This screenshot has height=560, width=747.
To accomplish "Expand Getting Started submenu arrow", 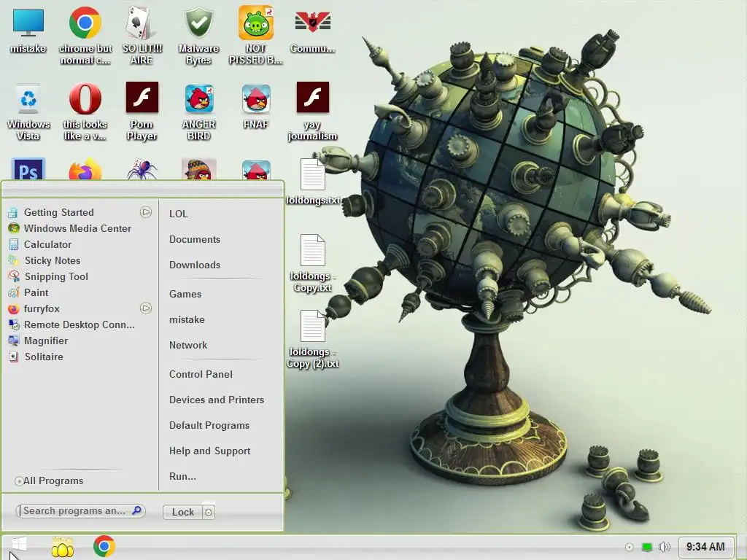I will pos(146,212).
